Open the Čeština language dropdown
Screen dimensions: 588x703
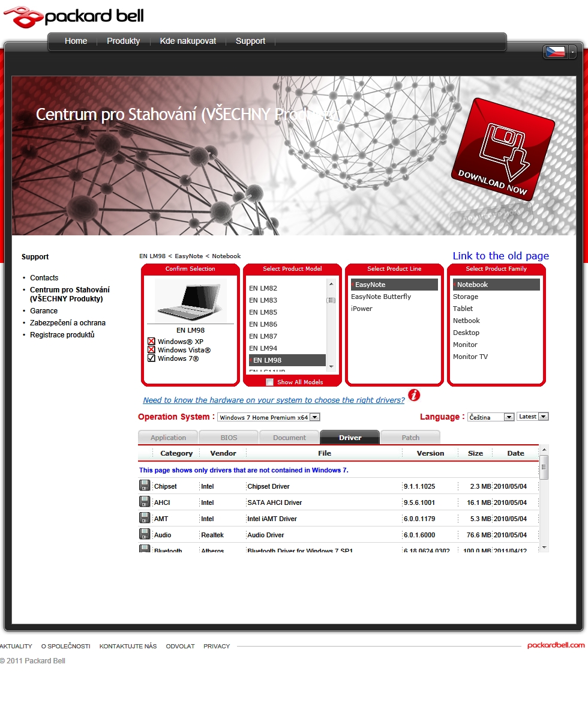click(x=490, y=417)
